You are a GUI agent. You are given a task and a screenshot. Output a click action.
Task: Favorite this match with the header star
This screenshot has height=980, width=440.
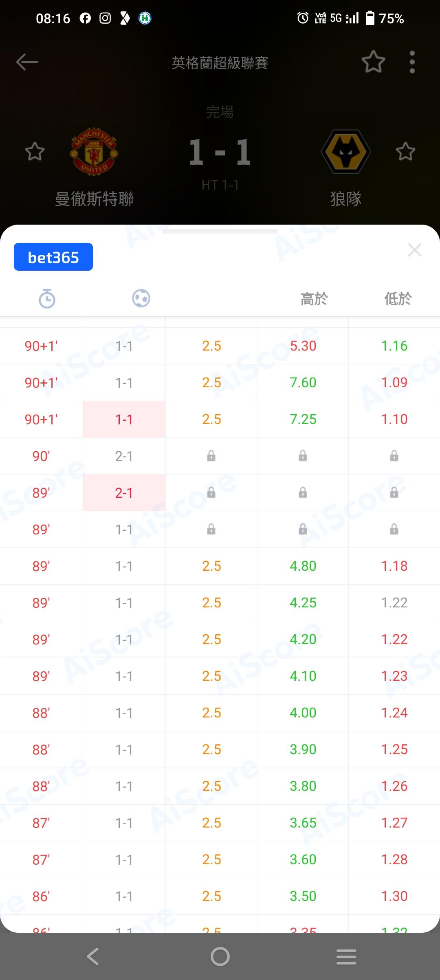373,62
